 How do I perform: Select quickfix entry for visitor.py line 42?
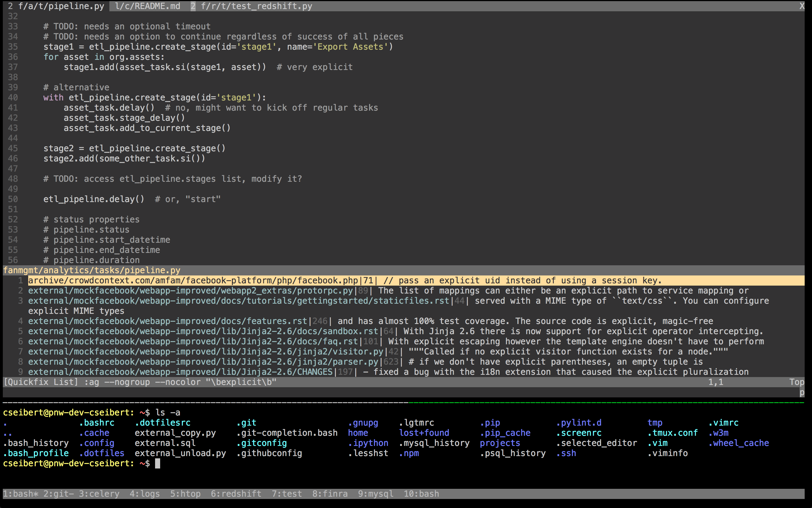point(404,351)
